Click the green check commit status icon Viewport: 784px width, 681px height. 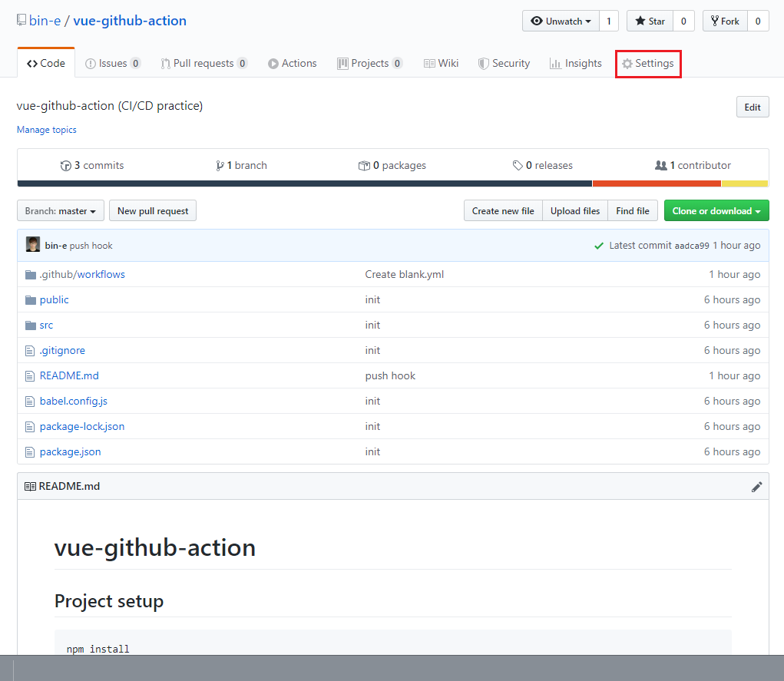click(598, 246)
